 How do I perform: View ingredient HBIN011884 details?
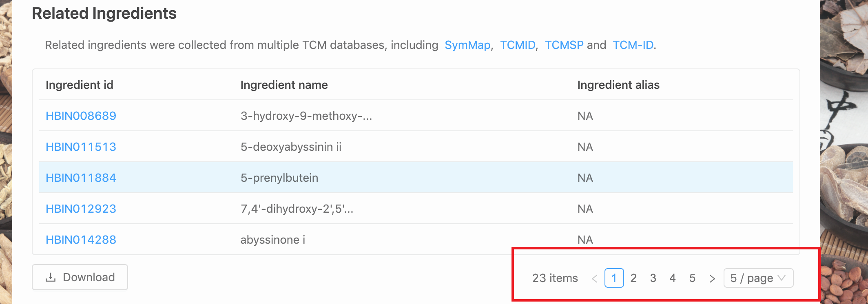81,178
